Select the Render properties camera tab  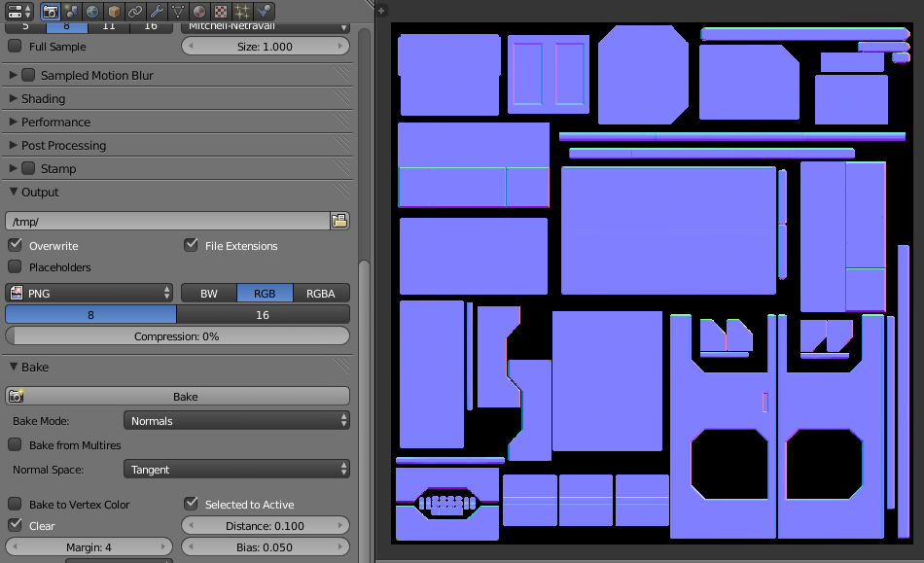tap(51, 12)
